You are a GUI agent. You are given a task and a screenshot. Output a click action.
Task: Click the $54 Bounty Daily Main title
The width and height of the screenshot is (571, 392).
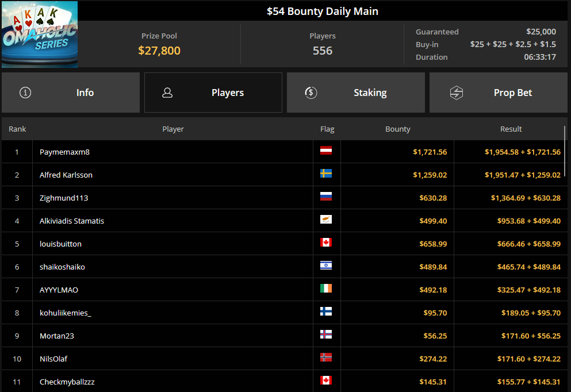[x=322, y=11]
